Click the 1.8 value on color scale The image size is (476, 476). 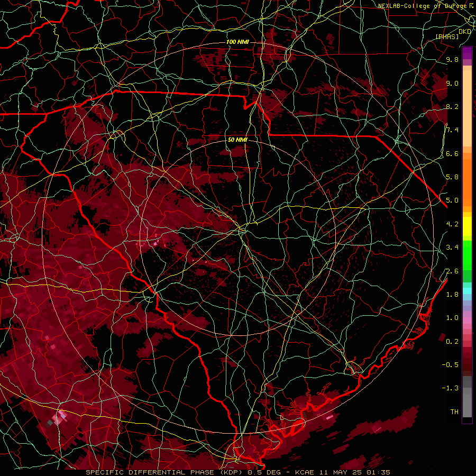coord(452,295)
